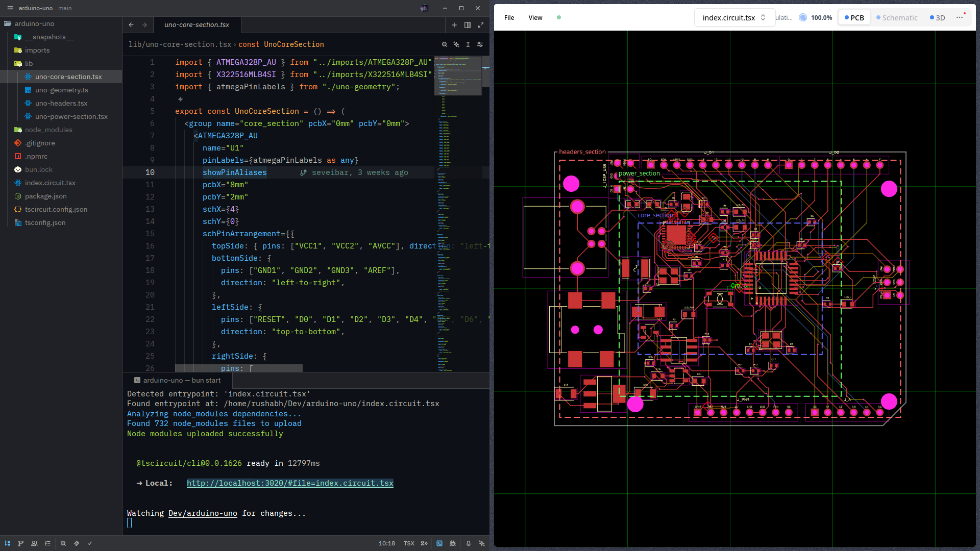Select the uno-core-section.tsx editor tab
This screenshot has width=980, height=551.
(x=197, y=24)
